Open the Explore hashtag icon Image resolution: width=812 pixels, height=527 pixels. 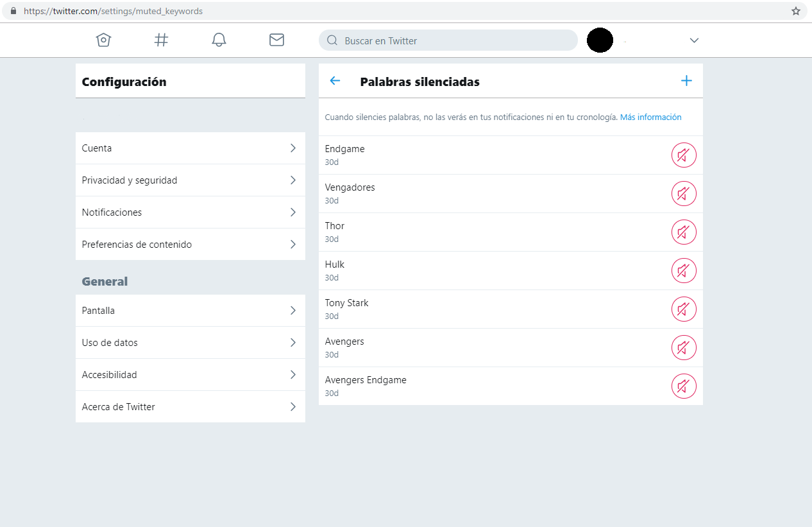tap(161, 40)
